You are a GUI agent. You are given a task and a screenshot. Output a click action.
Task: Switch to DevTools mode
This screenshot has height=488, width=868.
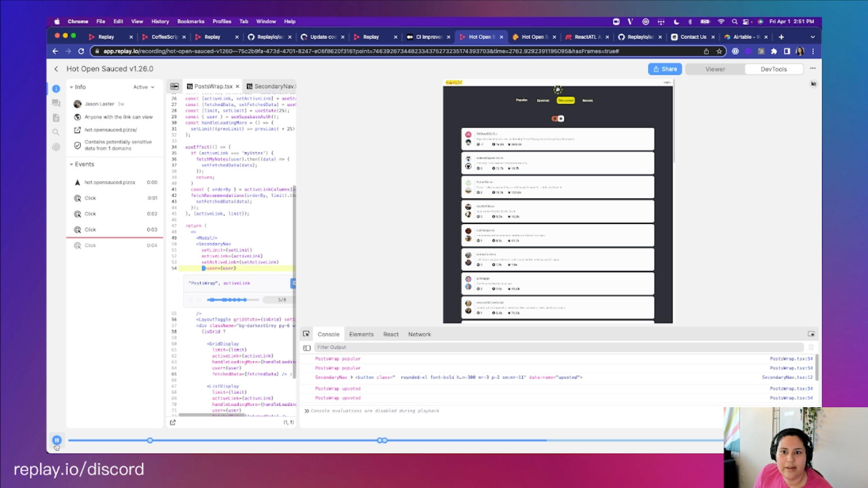click(x=773, y=69)
